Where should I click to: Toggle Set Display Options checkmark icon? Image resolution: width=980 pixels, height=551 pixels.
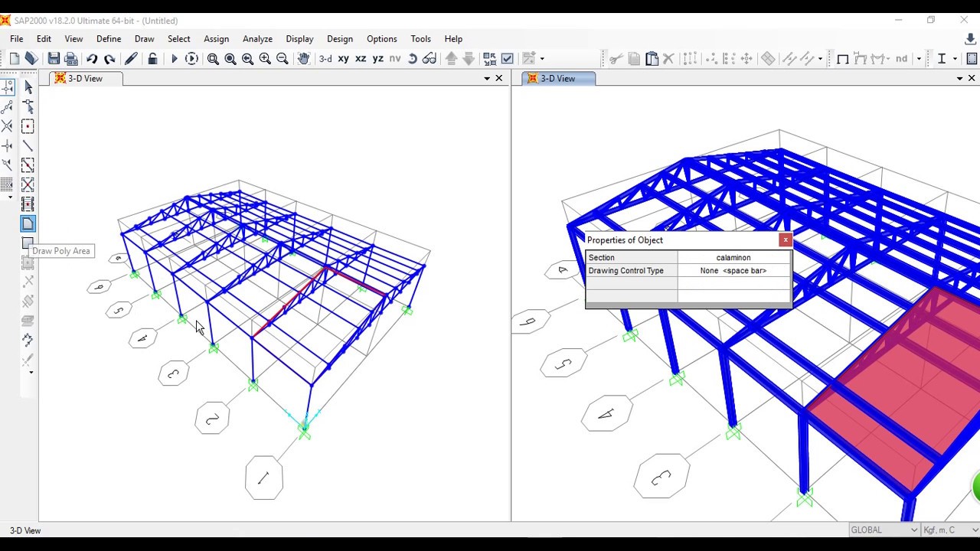click(x=507, y=59)
